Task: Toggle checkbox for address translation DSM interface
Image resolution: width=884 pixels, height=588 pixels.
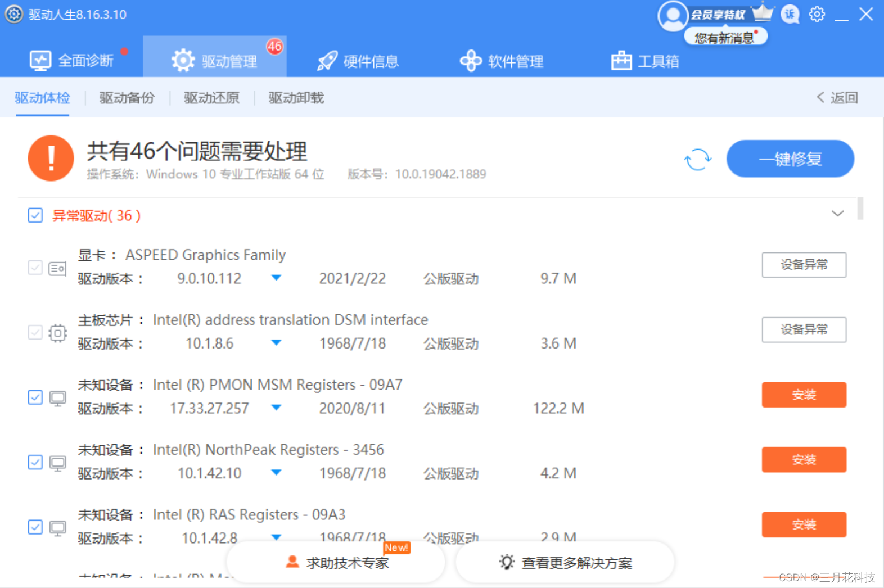Action: [35, 332]
